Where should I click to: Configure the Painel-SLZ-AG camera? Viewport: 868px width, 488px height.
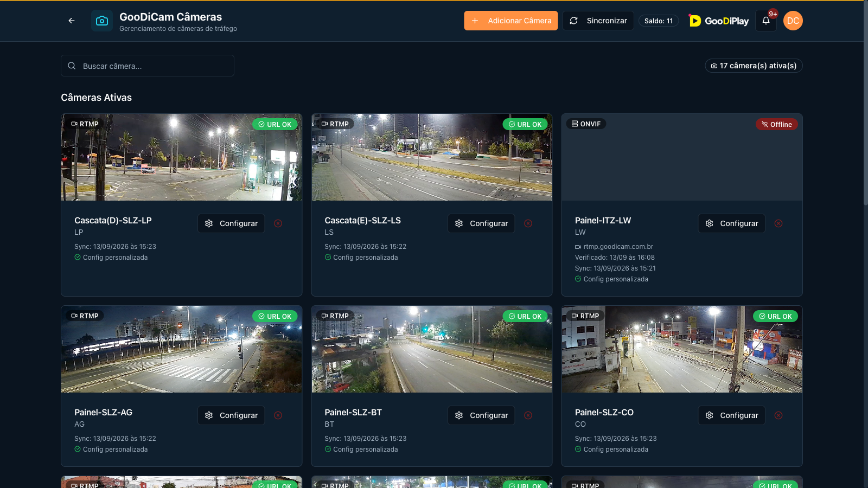231,415
